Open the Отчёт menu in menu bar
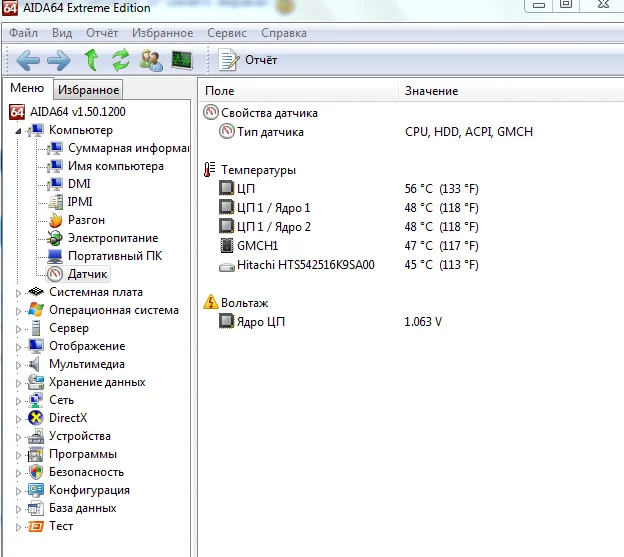Image resolution: width=624 pixels, height=557 pixels. [102, 33]
